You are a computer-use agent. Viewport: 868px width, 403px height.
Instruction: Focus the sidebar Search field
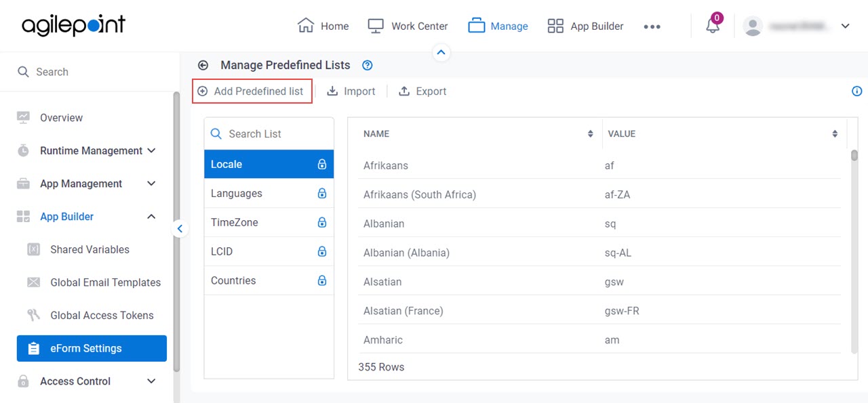pyautogui.click(x=88, y=72)
